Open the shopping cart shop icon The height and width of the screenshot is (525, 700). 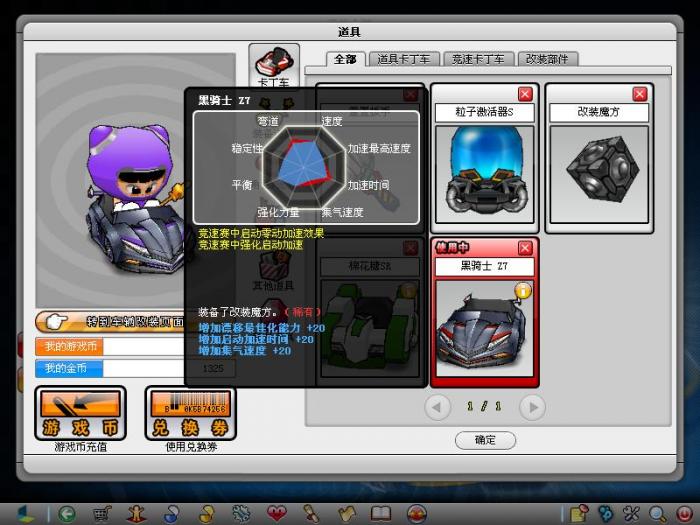point(102,514)
